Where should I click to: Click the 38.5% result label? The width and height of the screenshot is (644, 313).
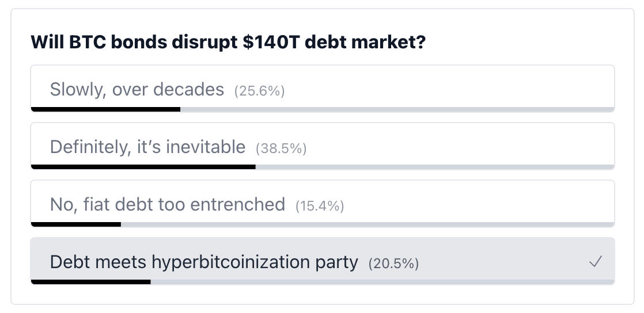(x=281, y=148)
